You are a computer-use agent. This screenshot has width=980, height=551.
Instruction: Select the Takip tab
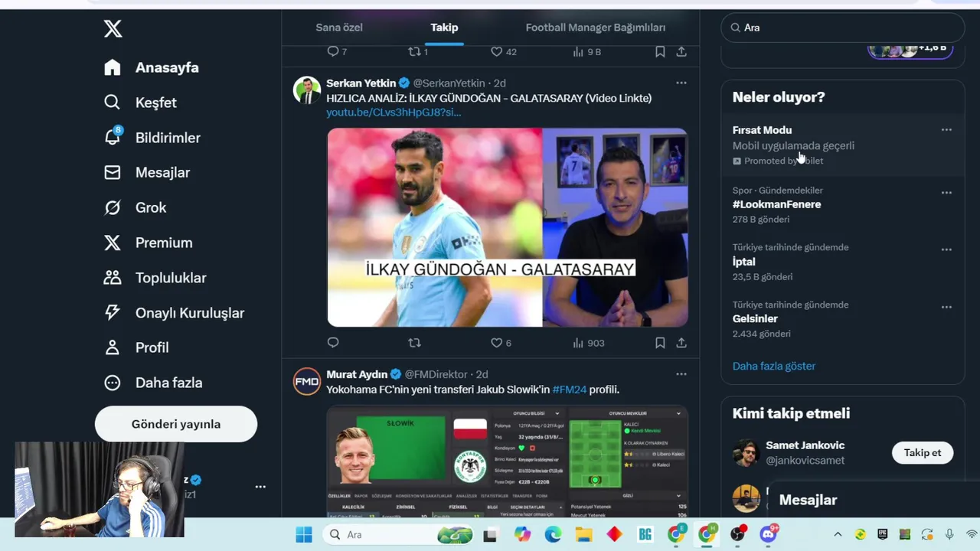point(444,28)
